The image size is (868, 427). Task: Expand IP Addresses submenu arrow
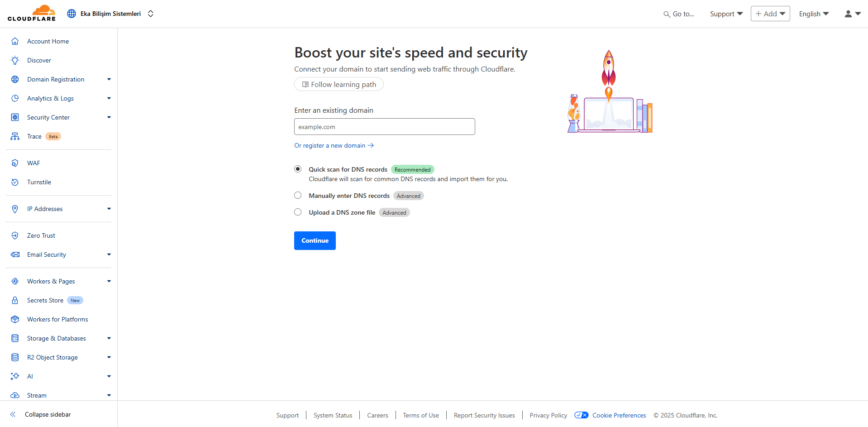pos(109,209)
